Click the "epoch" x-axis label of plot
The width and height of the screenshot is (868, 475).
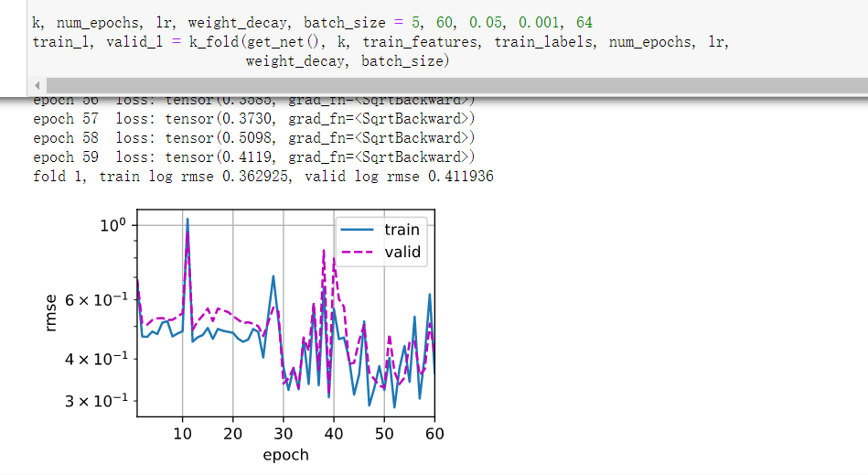[285, 455]
